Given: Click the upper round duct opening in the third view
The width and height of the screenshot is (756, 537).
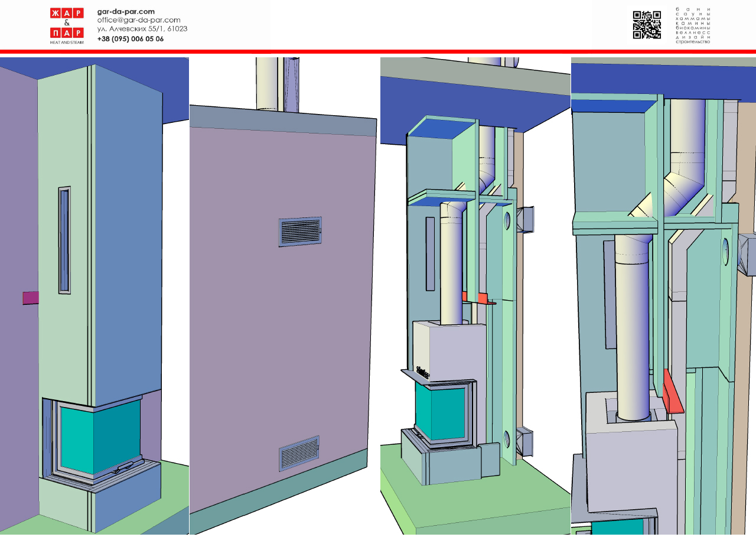Looking at the screenshot, I should coord(507,221).
